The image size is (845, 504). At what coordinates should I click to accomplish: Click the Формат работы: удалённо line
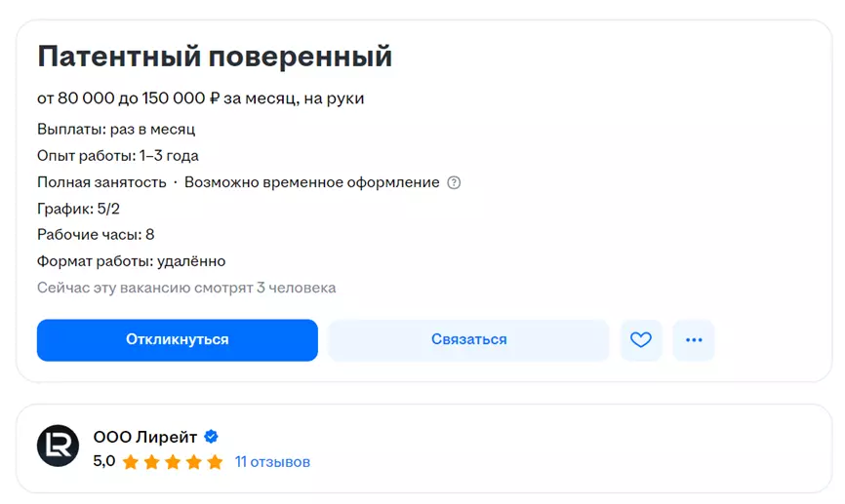pyautogui.click(x=132, y=261)
